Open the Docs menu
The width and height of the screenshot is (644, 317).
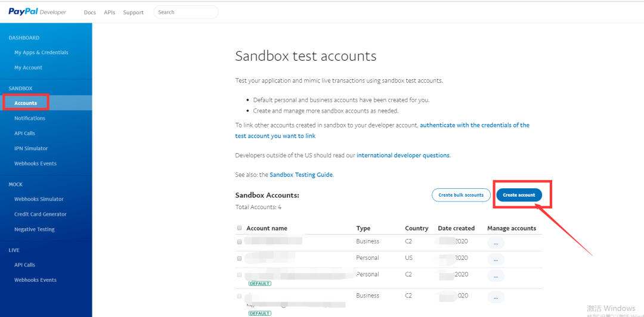[x=89, y=13]
